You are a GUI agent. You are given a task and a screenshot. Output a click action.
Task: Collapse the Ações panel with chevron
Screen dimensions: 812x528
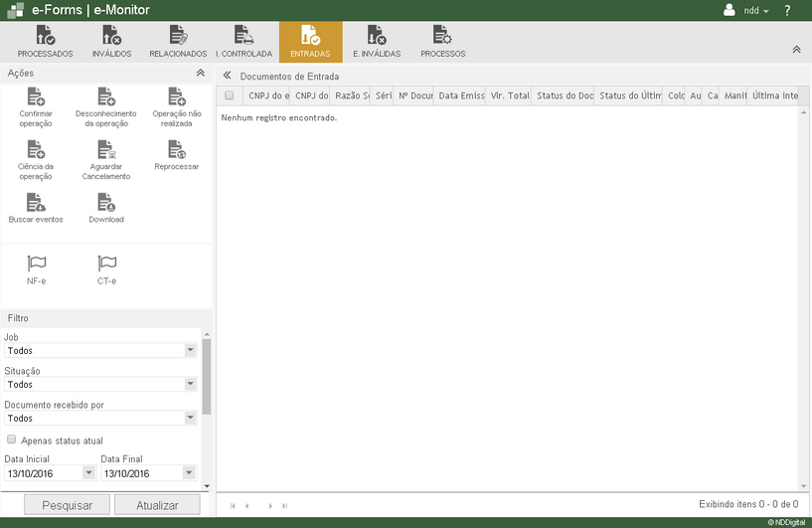click(200, 74)
